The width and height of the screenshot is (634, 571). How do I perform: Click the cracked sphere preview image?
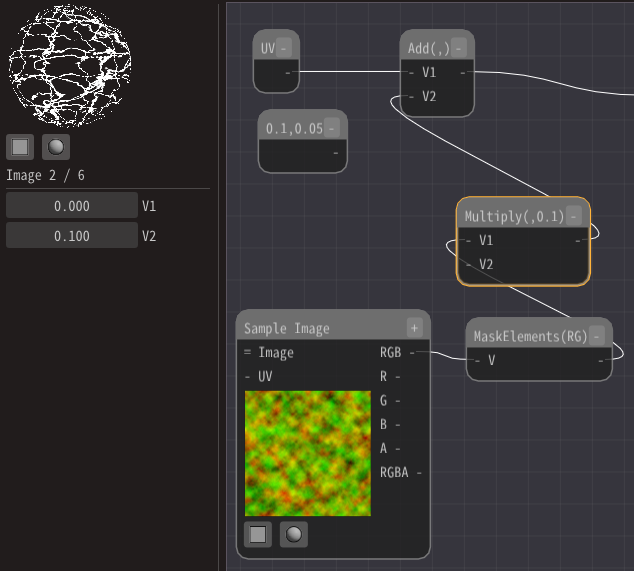(70, 65)
